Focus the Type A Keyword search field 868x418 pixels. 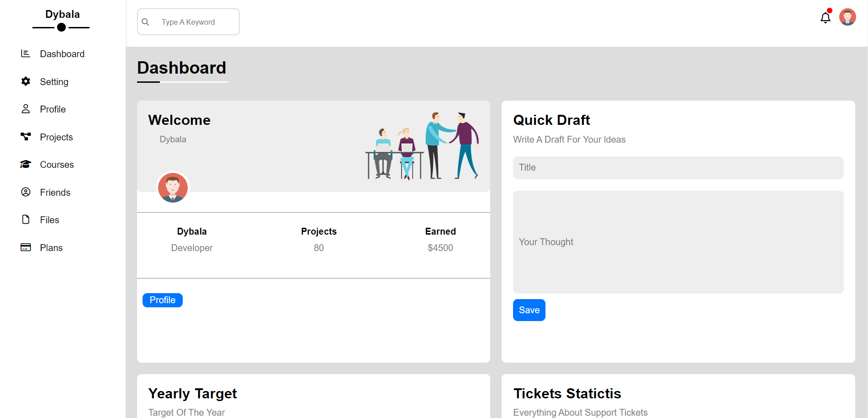click(188, 22)
